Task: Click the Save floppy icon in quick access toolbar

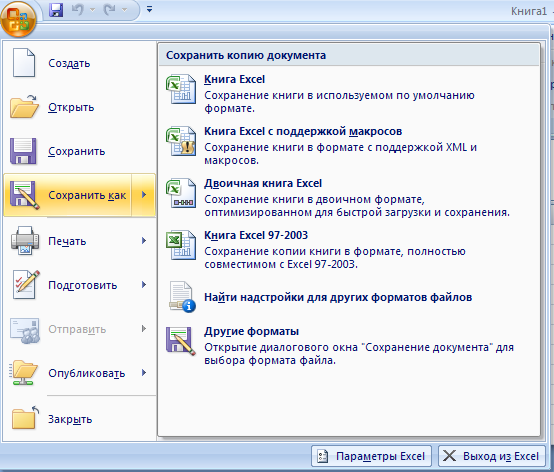Action: pos(56,10)
